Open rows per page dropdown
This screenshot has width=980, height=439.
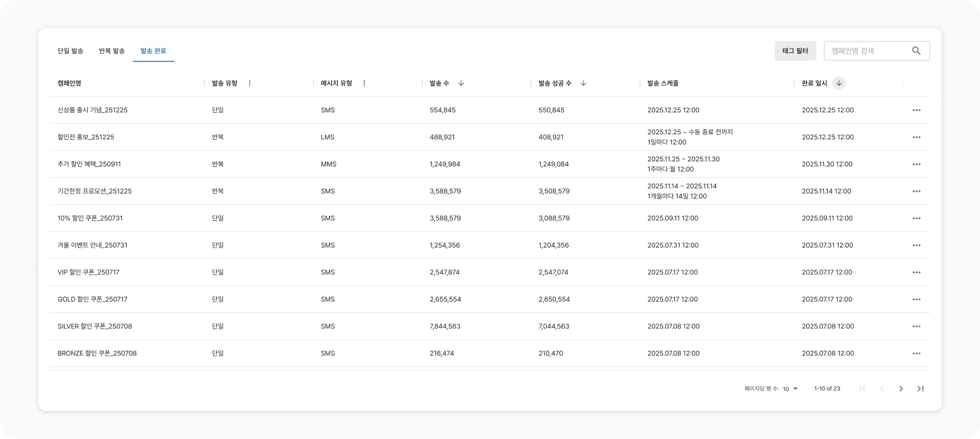[790, 389]
